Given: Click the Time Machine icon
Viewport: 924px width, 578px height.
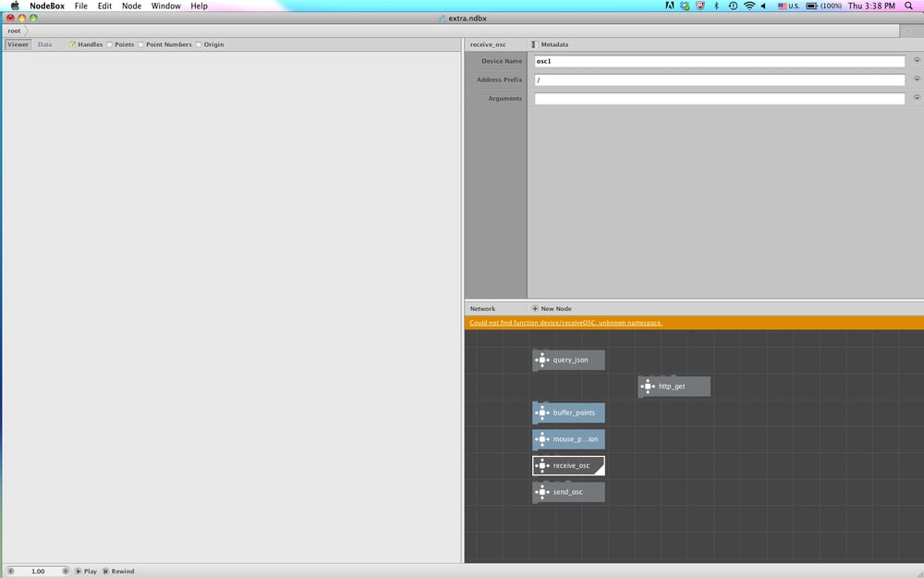Looking at the screenshot, I should (x=733, y=6).
